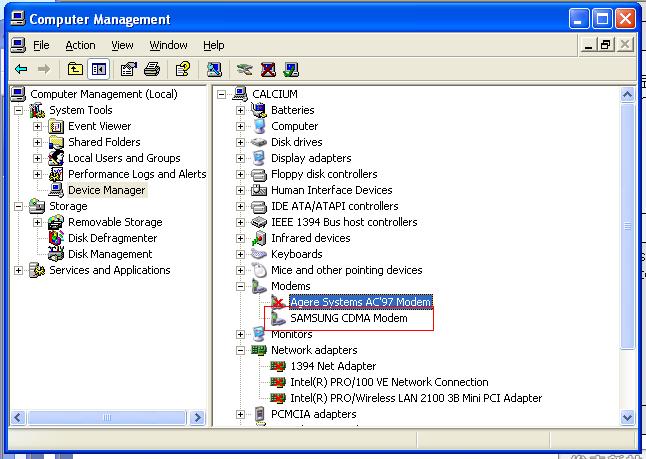Screen dimensions: 646x459
Task: Click the Infrared devices icon
Action: [x=259, y=238]
